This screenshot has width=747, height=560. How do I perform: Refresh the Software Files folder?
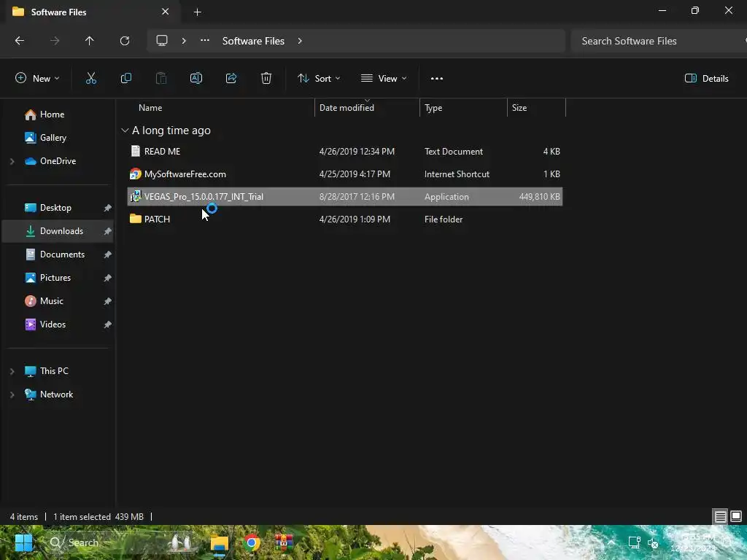[x=125, y=41]
